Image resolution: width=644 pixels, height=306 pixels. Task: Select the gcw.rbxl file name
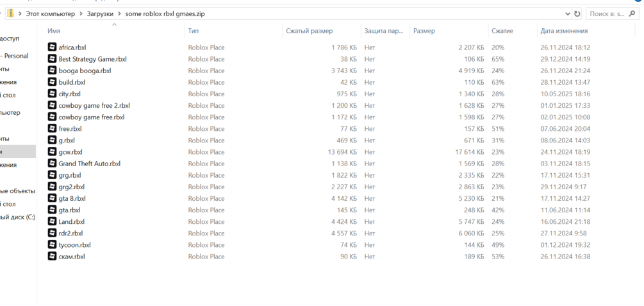[70, 152]
